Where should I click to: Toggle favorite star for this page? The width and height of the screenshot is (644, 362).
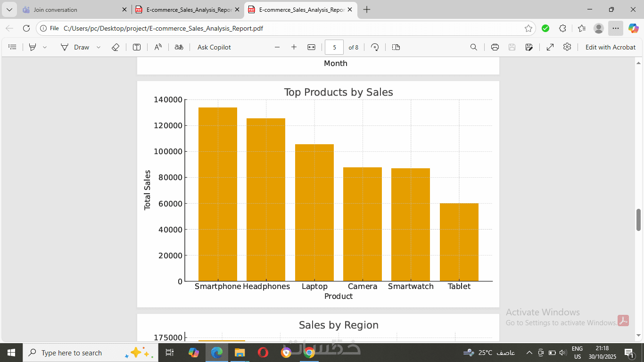(528, 28)
